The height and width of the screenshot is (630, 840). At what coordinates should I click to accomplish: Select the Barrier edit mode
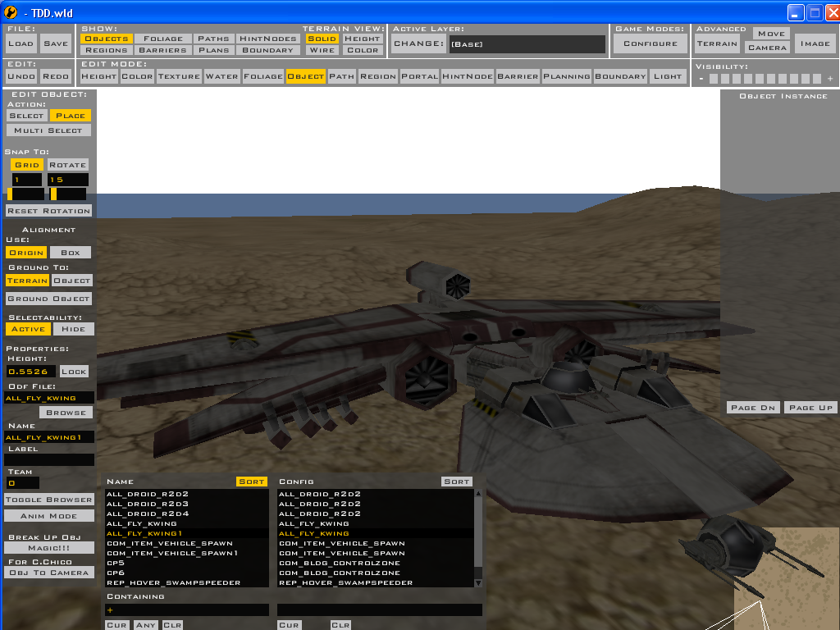point(519,75)
